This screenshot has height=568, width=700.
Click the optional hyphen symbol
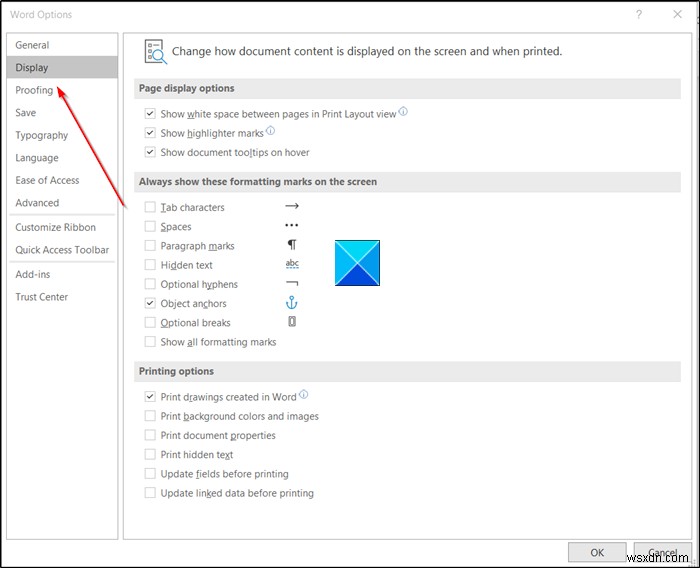pos(292,283)
